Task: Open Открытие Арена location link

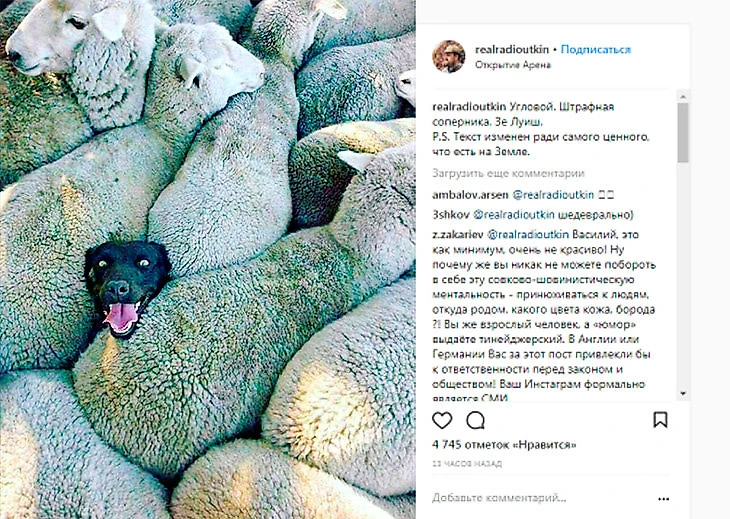Action: pyautogui.click(x=513, y=65)
